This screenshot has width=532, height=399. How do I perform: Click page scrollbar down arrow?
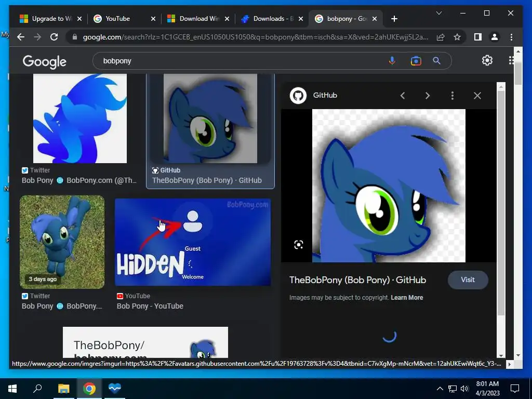pos(518,355)
